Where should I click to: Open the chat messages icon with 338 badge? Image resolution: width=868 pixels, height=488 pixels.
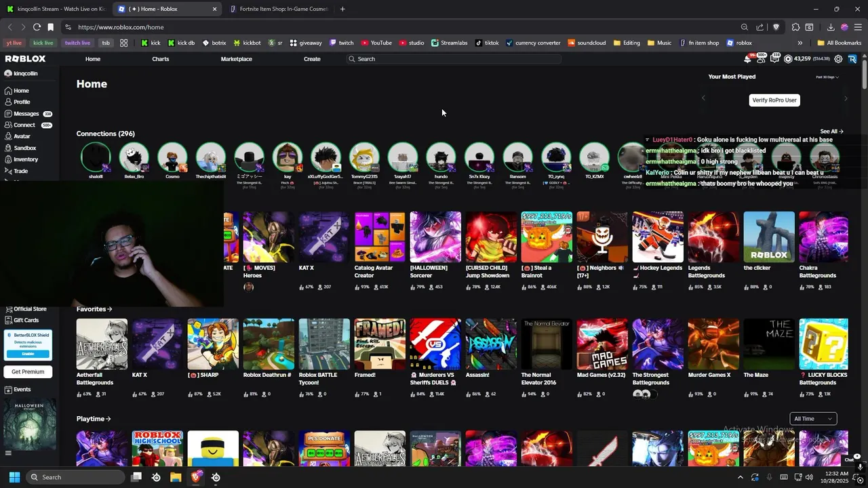click(x=774, y=59)
